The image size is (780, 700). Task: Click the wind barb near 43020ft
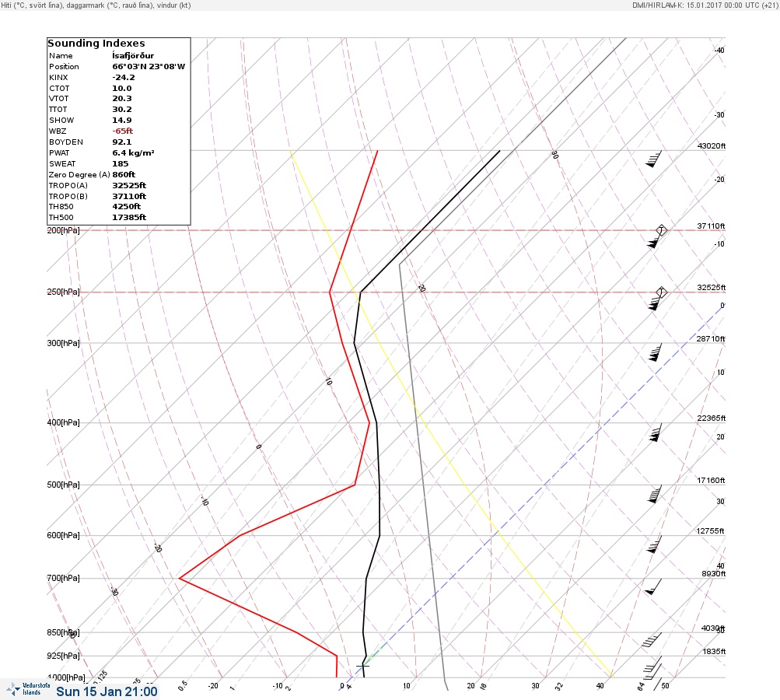[654, 159]
